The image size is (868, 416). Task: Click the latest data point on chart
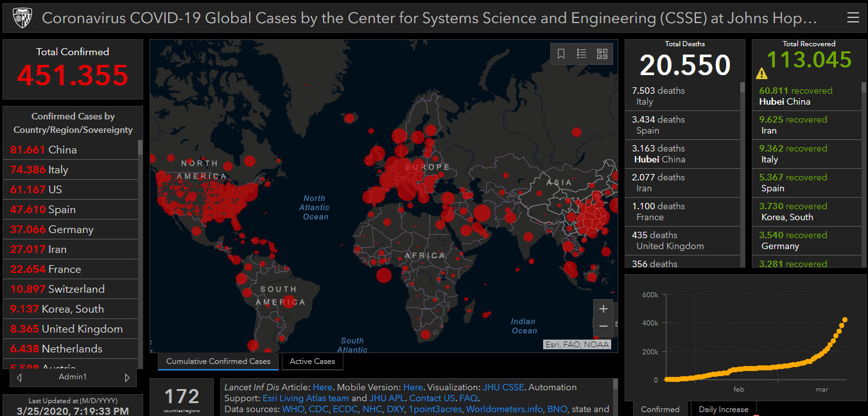coord(845,320)
